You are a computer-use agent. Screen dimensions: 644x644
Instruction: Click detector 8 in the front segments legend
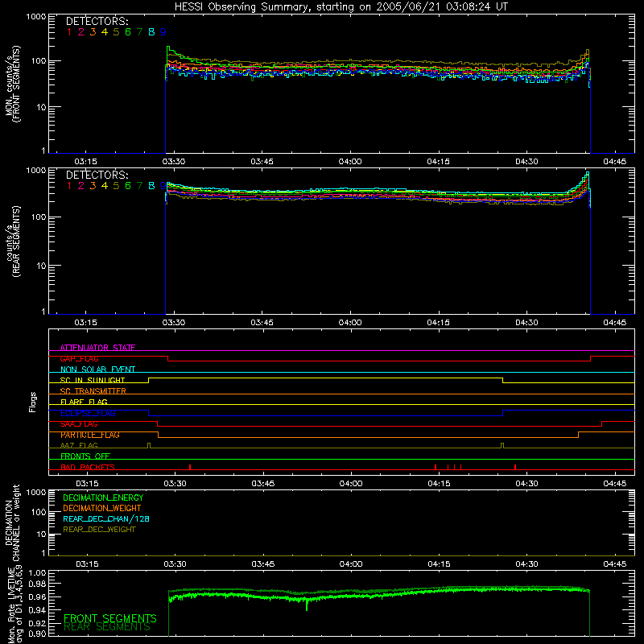(151, 32)
